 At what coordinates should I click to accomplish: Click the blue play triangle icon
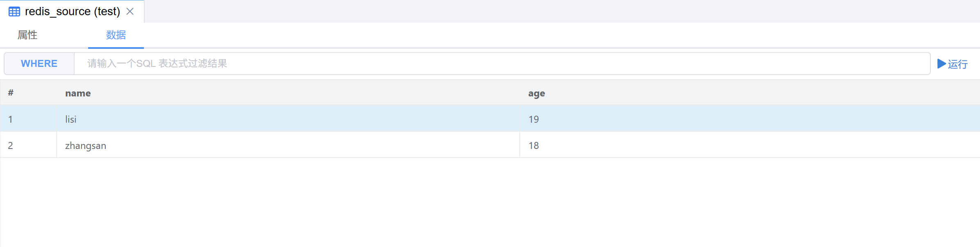(941, 64)
